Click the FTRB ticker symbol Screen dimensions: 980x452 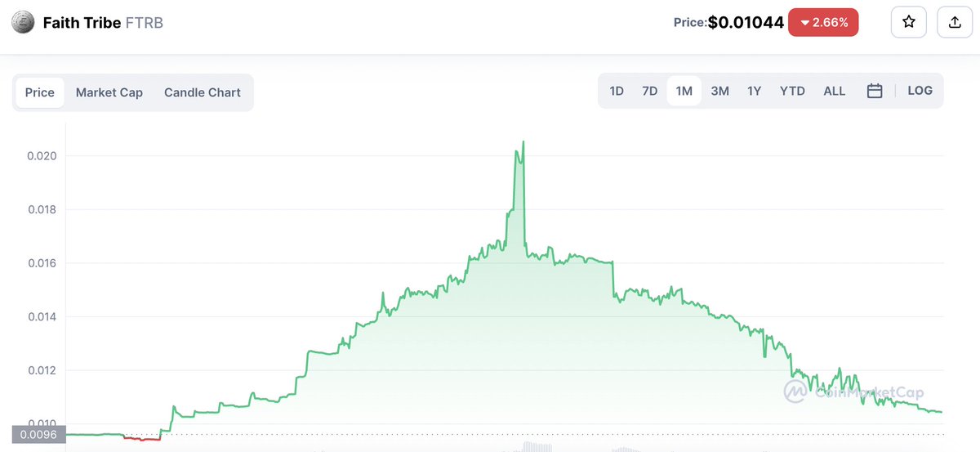(145, 23)
